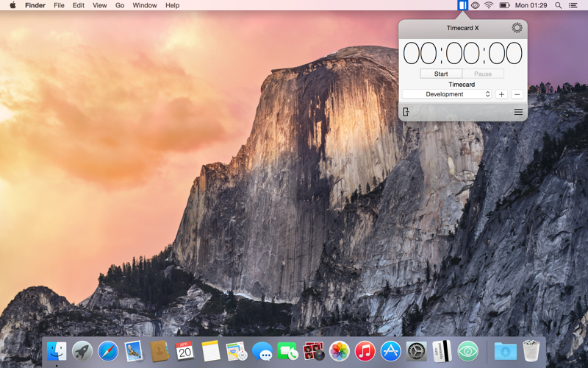588x368 pixels.
Task: Add a new timecard with plus button
Action: (501, 94)
